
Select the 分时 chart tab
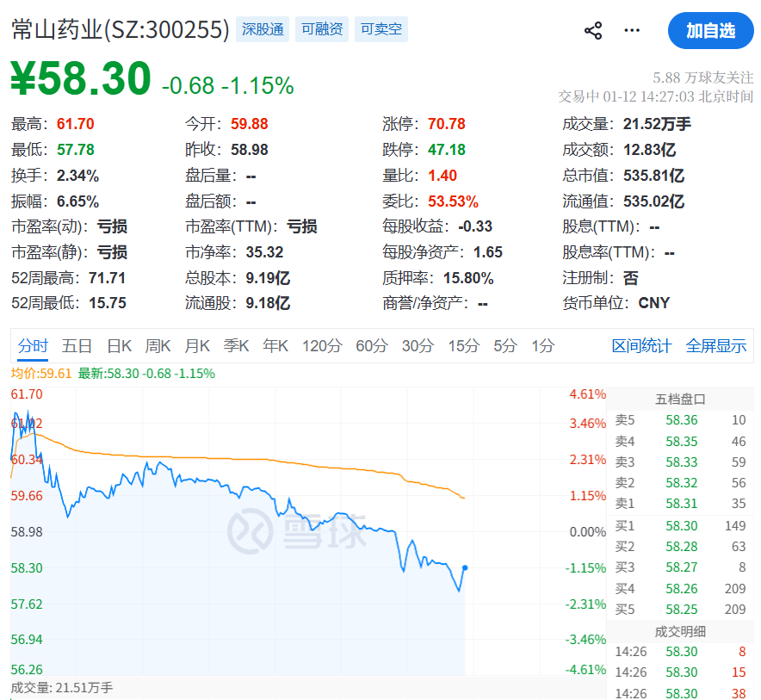(x=33, y=346)
